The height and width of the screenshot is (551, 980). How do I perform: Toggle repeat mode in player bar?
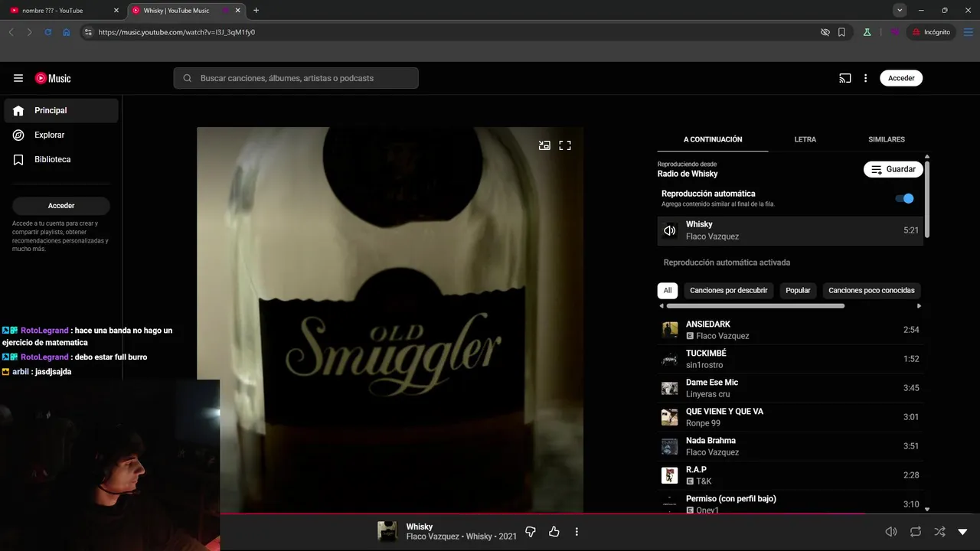(916, 532)
